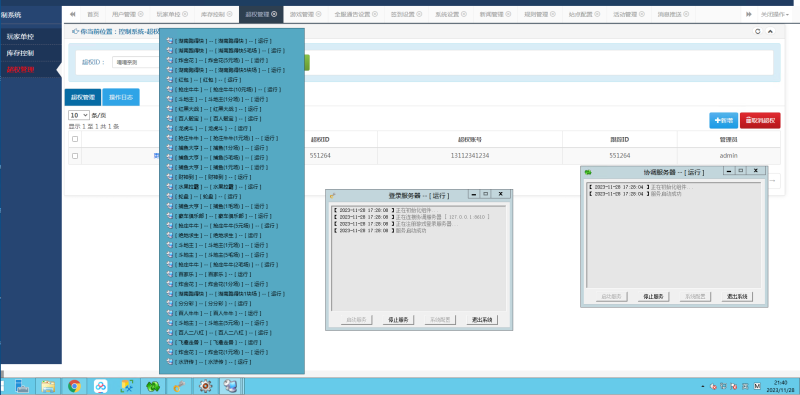Close the active 超权管理 tab via its x icon
Screen dimensions: 800x395
point(274,14)
